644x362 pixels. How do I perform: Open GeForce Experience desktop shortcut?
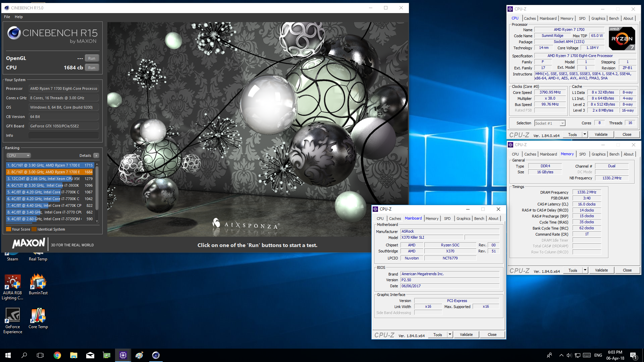pos(13,321)
